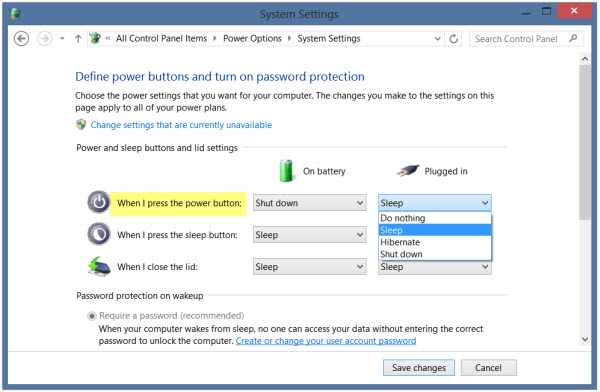Navigate to Power Options breadcrumb

252,39
